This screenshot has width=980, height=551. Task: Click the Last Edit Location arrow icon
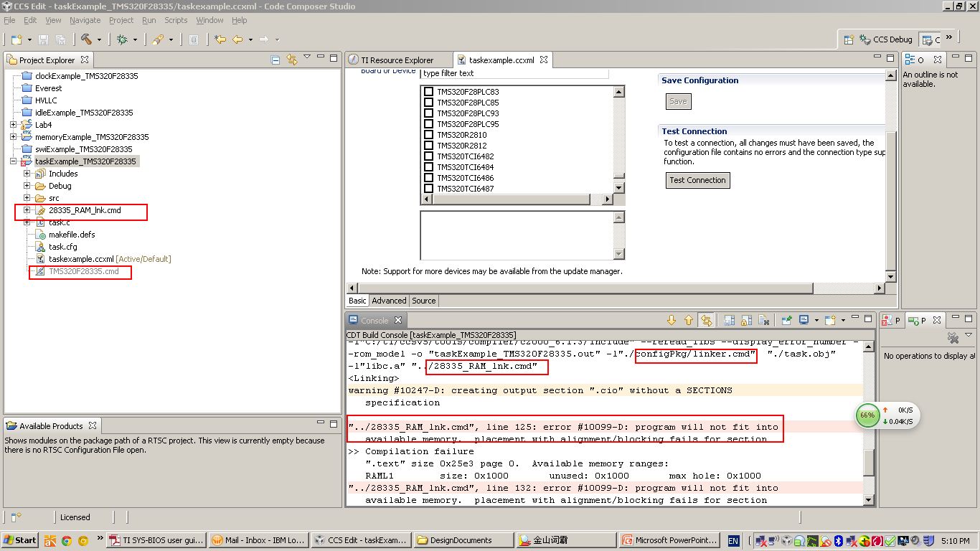click(220, 39)
